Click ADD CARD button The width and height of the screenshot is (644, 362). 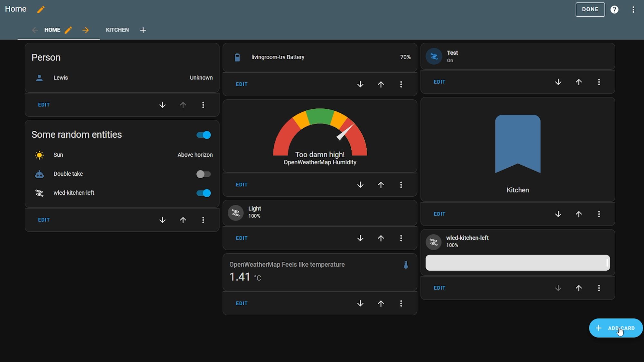click(616, 328)
